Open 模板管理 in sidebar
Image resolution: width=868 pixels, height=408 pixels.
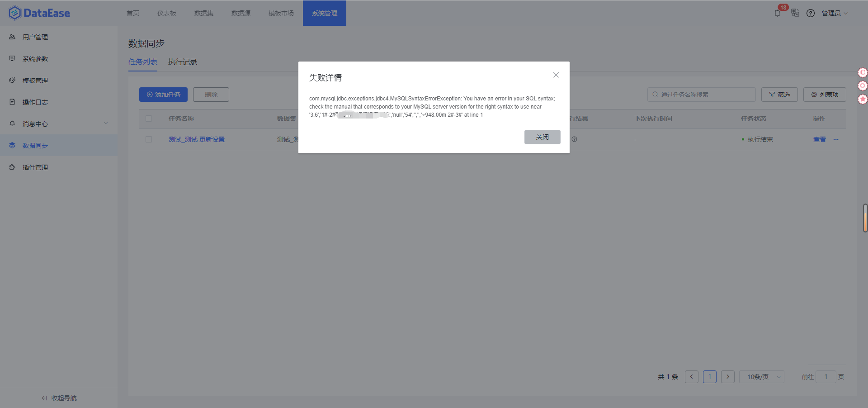[59, 81]
